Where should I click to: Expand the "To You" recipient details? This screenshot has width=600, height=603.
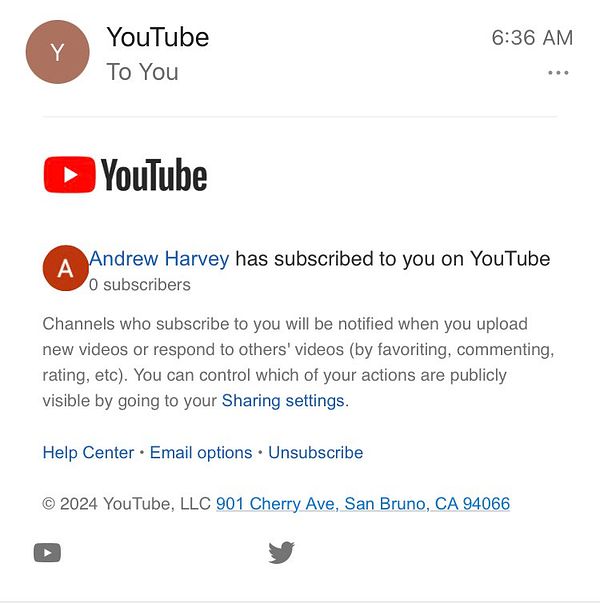tap(142, 72)
